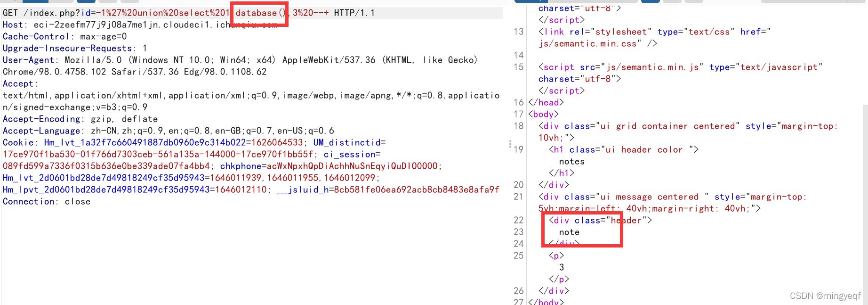868x305 pixels.
Task: Click the "note" text on line 23
Action: (569, 232)
